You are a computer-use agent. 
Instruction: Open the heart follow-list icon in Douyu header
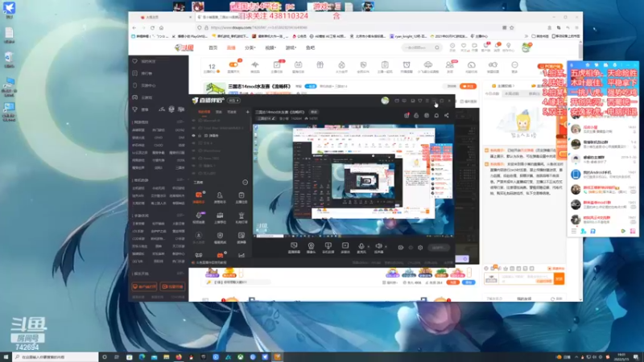(x=464, y=46)
